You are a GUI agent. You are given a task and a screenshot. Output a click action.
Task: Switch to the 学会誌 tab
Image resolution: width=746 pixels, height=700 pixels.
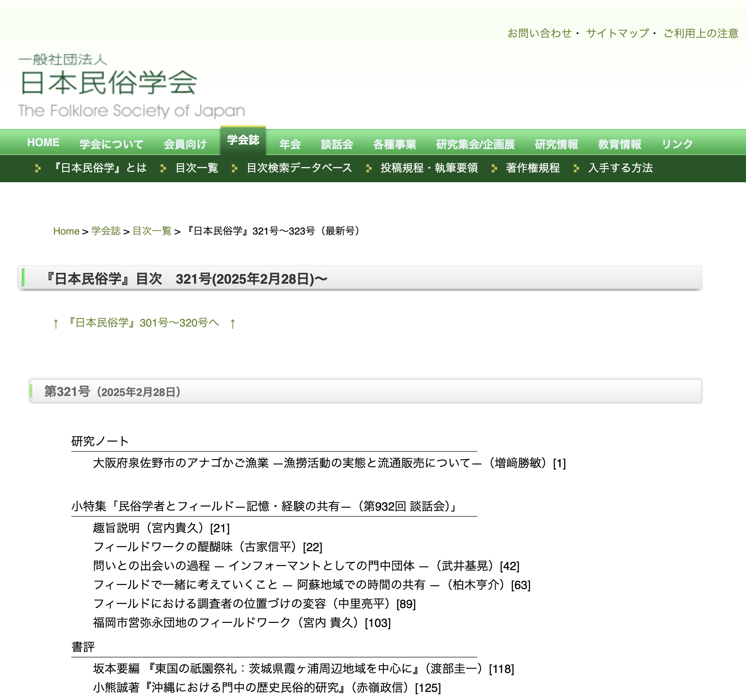pos(243,140)
